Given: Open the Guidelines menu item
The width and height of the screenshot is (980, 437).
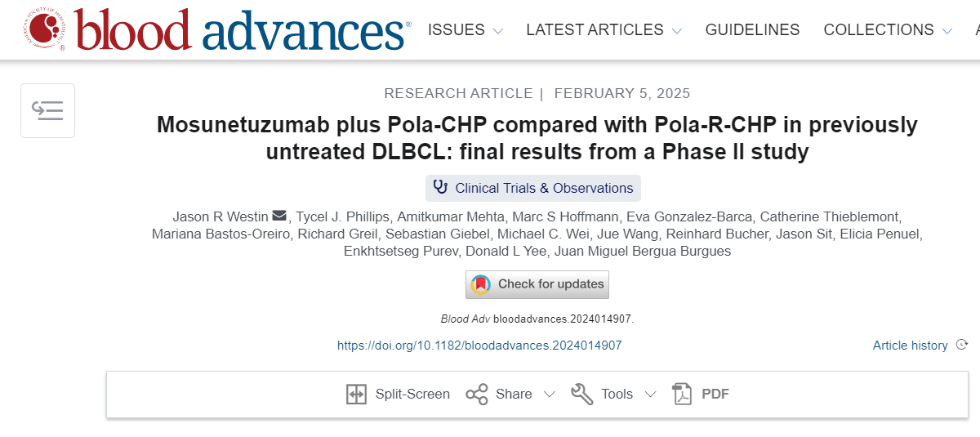Looking at the screenshot, I should [753, 29].
